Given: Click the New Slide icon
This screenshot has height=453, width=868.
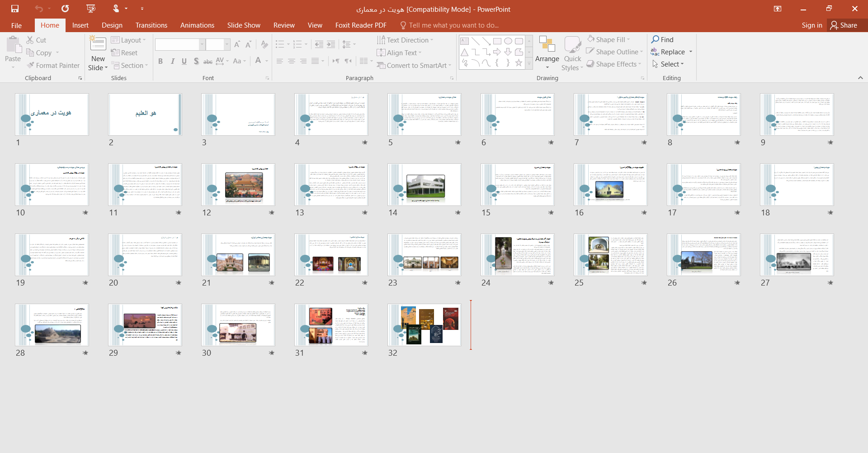Looking at the screenshot, I should (98, 44).
